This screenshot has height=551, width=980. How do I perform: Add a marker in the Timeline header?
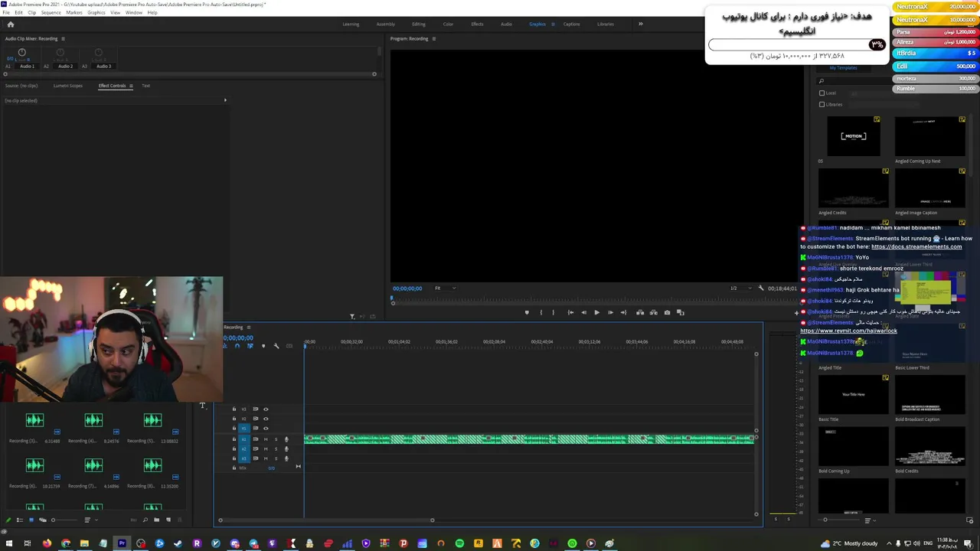pos(263,346)
